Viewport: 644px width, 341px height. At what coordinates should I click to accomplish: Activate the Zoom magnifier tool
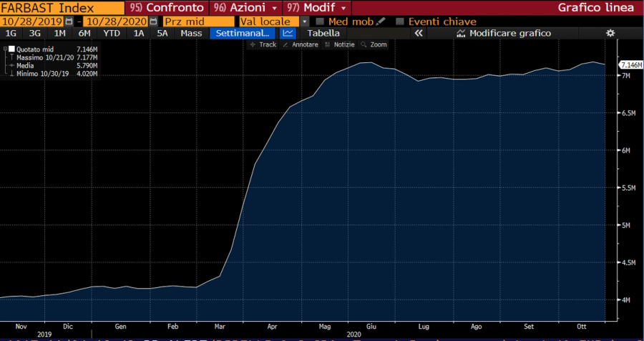(x=374, y=44)
